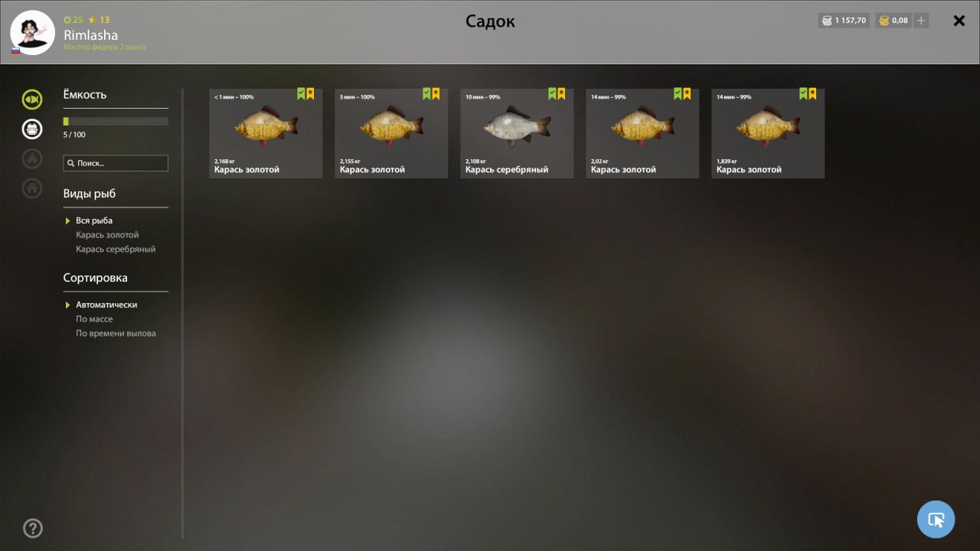Open help question mark icon

[x=33, y=528]
